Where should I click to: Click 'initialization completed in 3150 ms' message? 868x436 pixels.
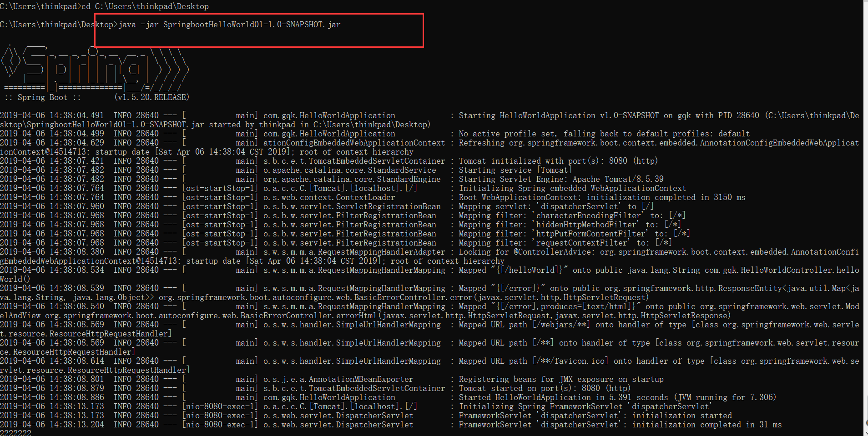click(666, 197)
